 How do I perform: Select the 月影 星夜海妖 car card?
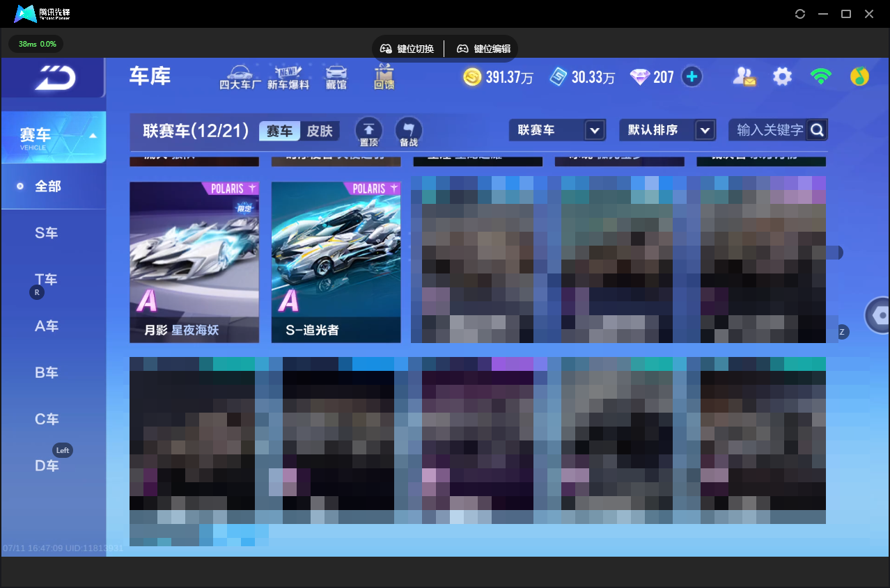click(x=194, y=262)
